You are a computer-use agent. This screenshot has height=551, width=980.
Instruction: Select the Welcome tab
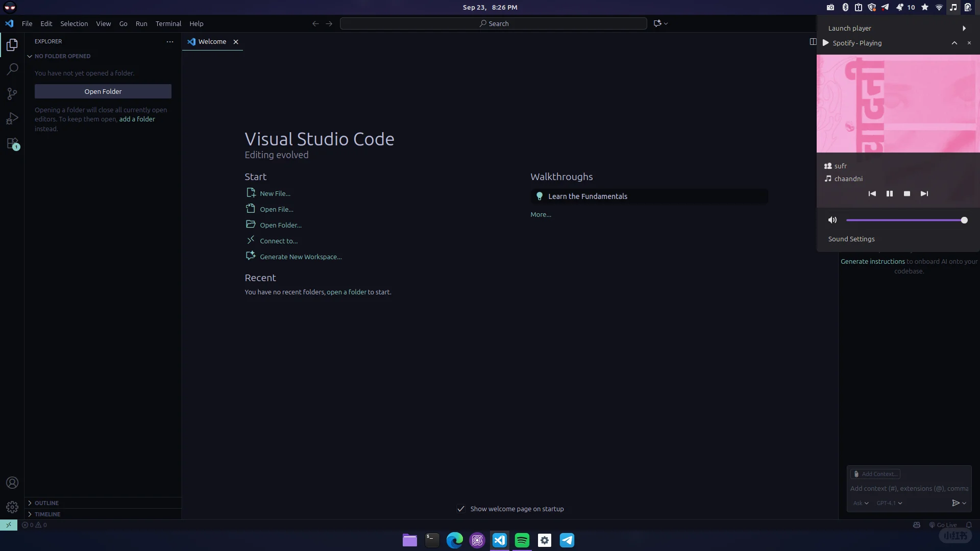point(212,42)
